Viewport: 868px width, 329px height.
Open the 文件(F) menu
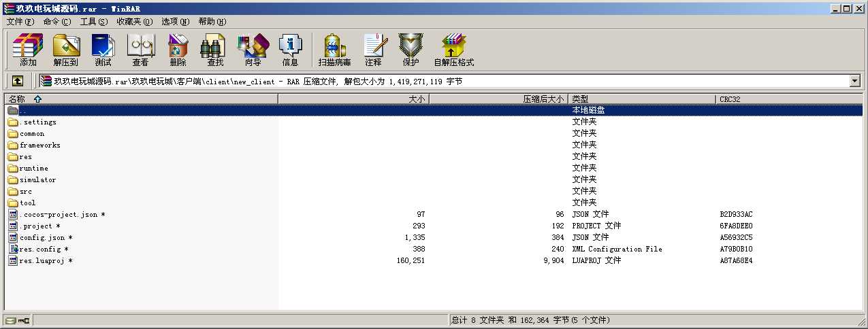click(x=20, y=22)
